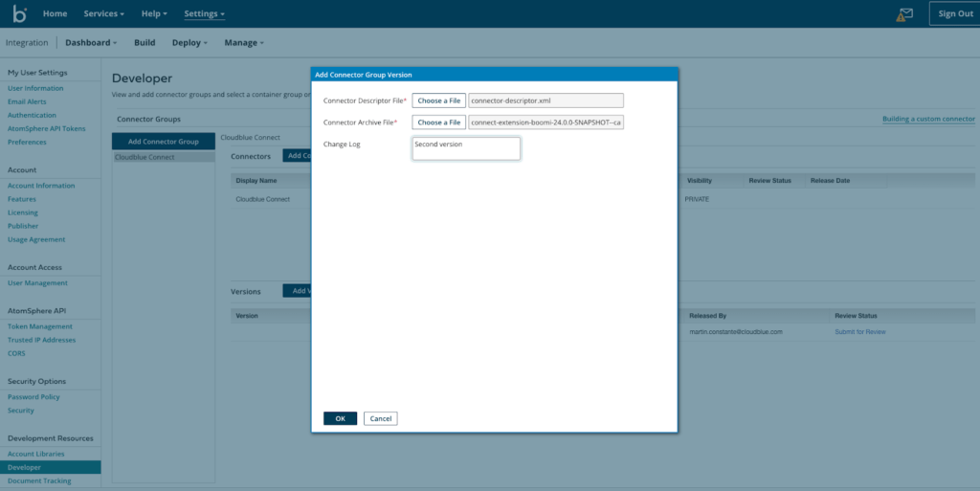Viewport: 980px width, 491px height.
Task: Open Security sidebar link
Action: tap(21, 411)
